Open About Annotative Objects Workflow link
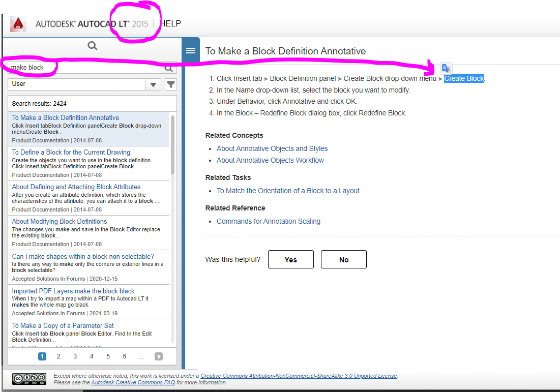This screenshot has height=392, width=560. [x=271, y=160]
